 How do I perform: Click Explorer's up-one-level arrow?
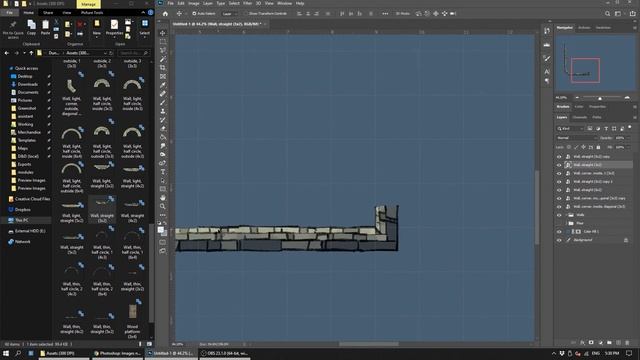[x=31, y=53]
